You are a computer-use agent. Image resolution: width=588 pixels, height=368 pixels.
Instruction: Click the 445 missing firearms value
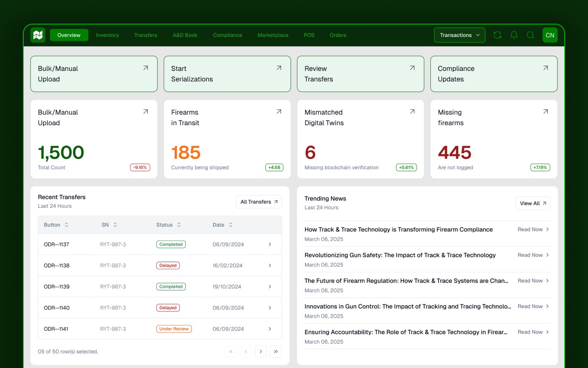(454, 153)
